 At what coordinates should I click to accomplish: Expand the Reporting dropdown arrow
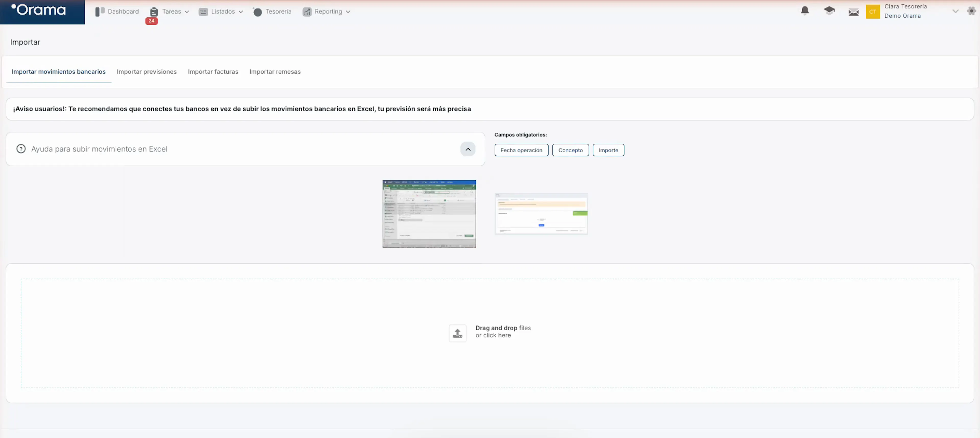(x=348, y=12)
